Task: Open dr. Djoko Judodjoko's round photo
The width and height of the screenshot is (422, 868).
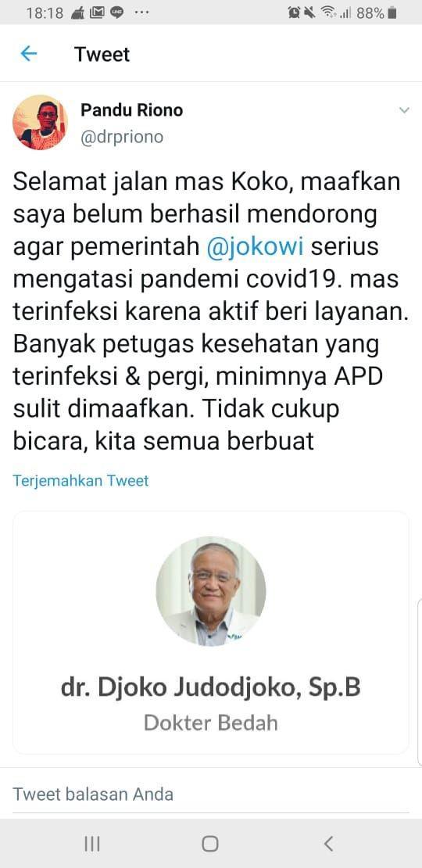Action: click(211, 591)
